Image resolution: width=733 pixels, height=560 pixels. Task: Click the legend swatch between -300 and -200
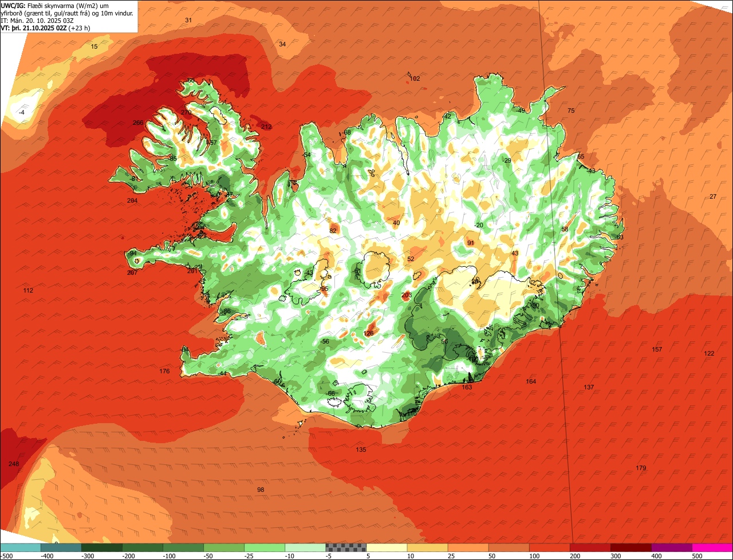pos(102,547)
